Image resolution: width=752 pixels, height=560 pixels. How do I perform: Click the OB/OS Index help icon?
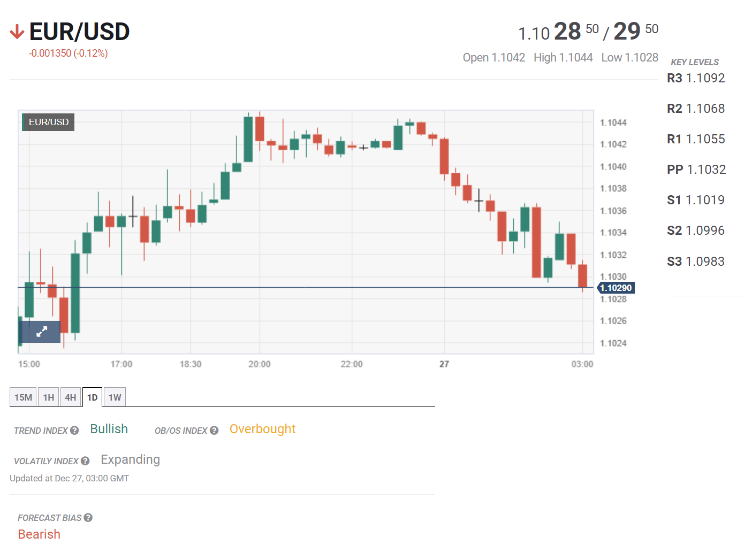pyautogui.click(x=214, y=431)
